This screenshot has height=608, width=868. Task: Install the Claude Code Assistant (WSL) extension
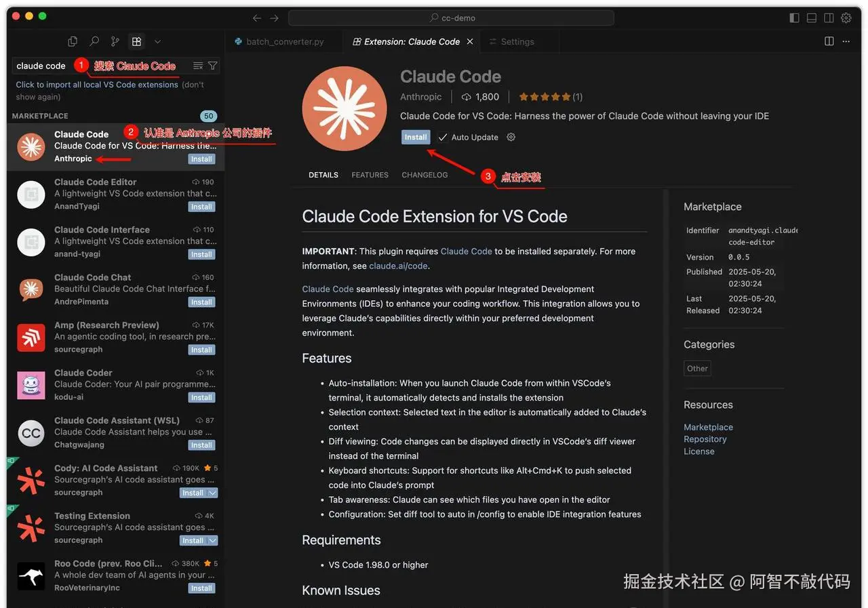[201, 445]
